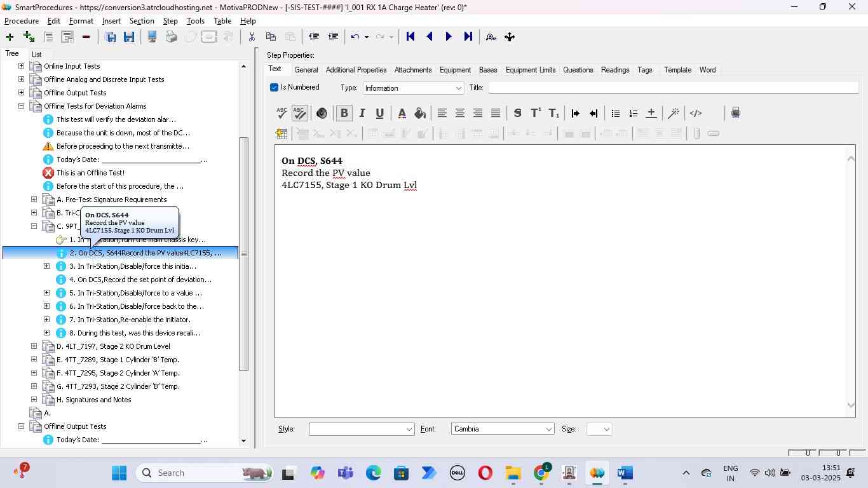Click the print icon in main toolbar
Image resolution: width=868 pixels, height=488 pixels.
click(x=171, y=37)
